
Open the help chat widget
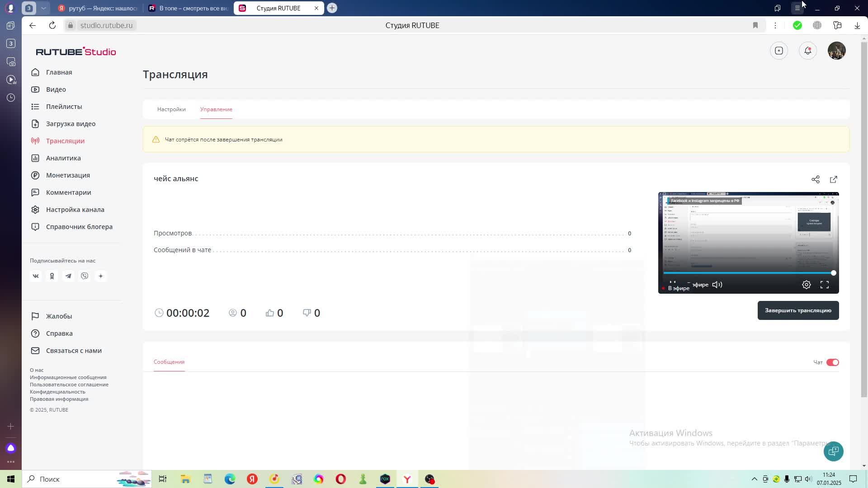(x=833, y=451)
